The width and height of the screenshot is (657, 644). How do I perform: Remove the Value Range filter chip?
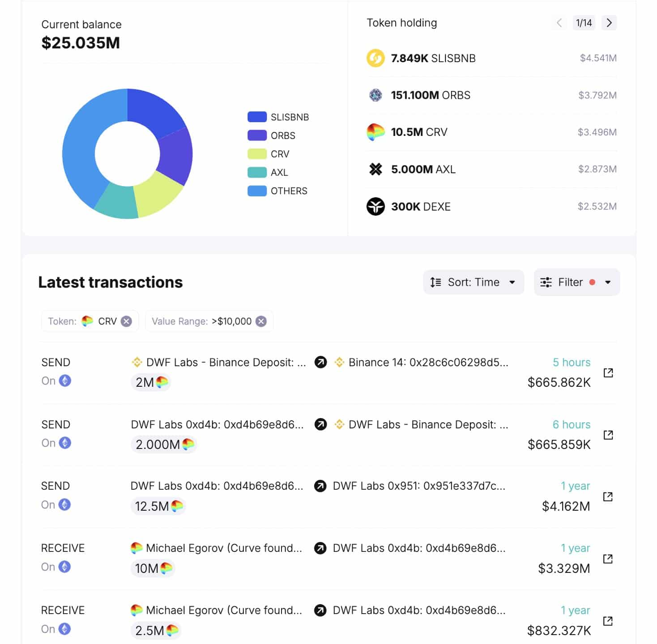pos(261,321)
